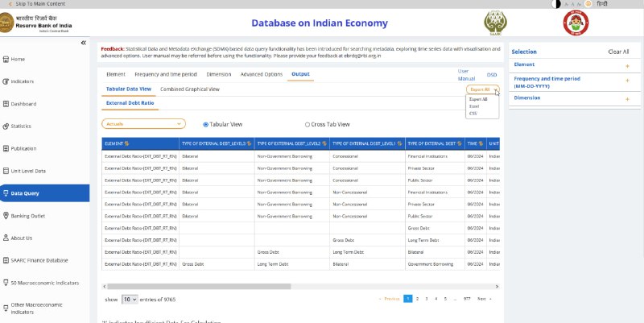Sort by ELEMENT column sort icon

(x=126, y=143)
